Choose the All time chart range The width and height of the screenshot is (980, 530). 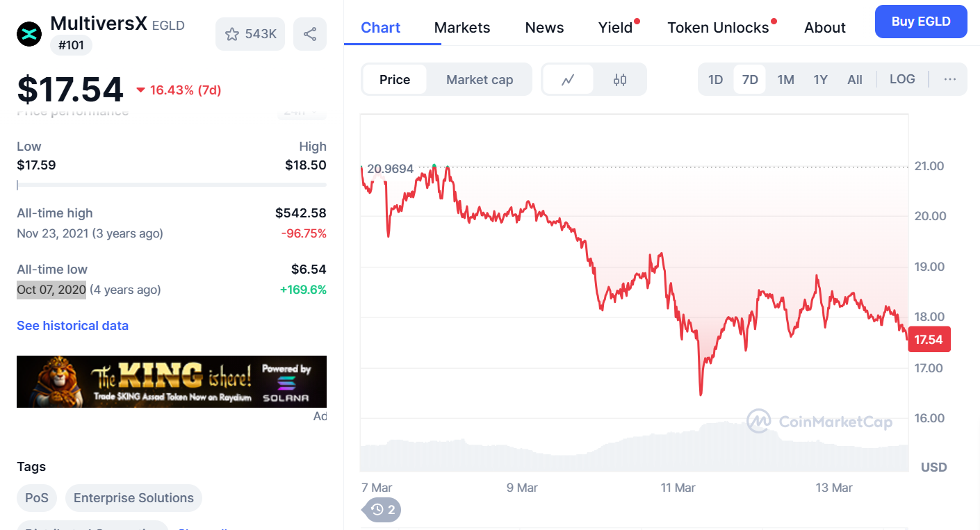pos(854,79)
